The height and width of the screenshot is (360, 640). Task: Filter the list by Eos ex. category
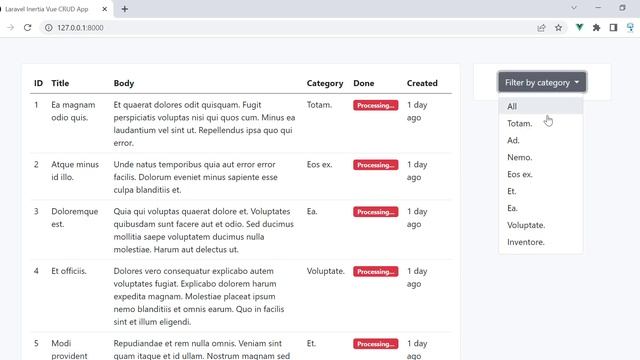tap(541, 174)
